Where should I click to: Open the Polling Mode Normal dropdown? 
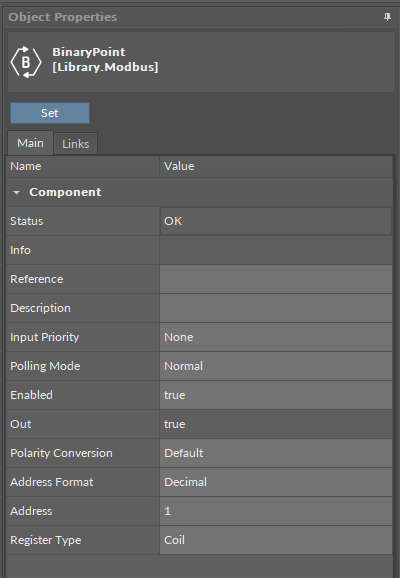tap(276, 366)
